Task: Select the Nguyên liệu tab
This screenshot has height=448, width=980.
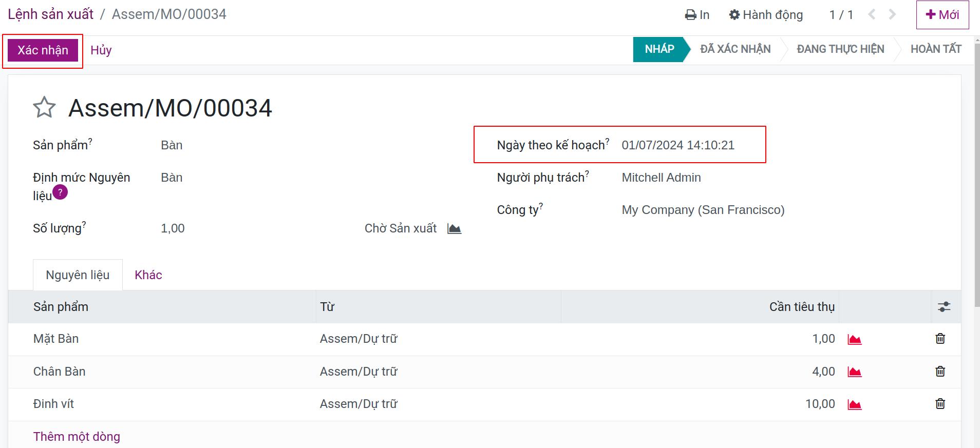Action: click(x=78, y=275)
